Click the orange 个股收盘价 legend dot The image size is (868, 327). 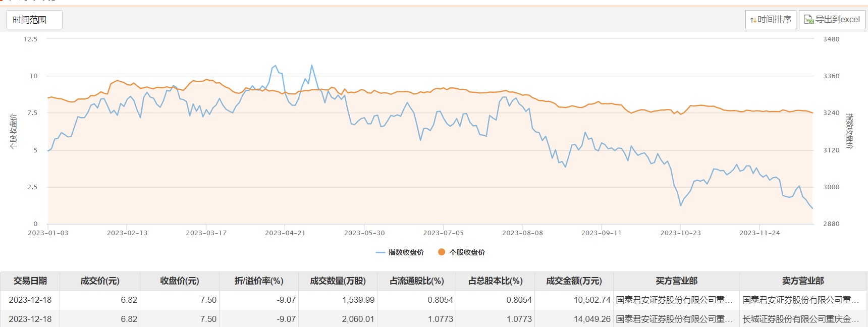(442, 252)
